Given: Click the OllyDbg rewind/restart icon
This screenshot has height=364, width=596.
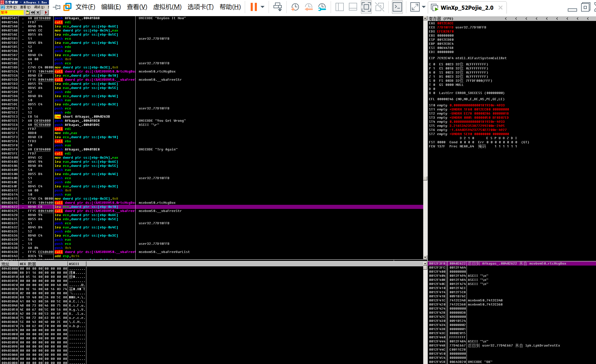Looking at the screenshot, I should (x=33, y=12).
